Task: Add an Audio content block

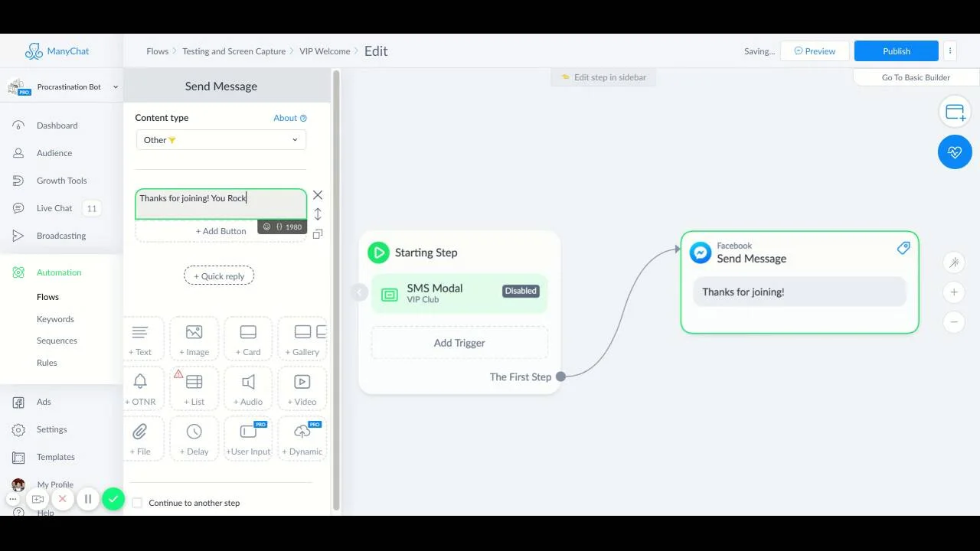Action: 248,389
